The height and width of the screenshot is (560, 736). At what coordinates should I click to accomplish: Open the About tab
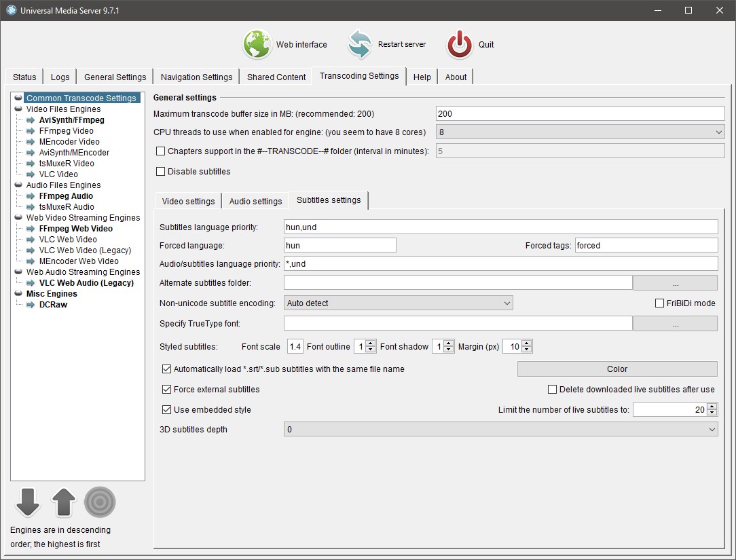[456, 77]
